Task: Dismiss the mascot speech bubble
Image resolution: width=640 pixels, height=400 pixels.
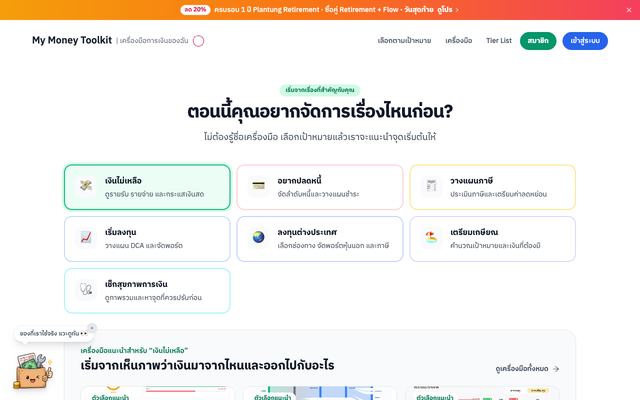Action: click(x=92, y=328)
